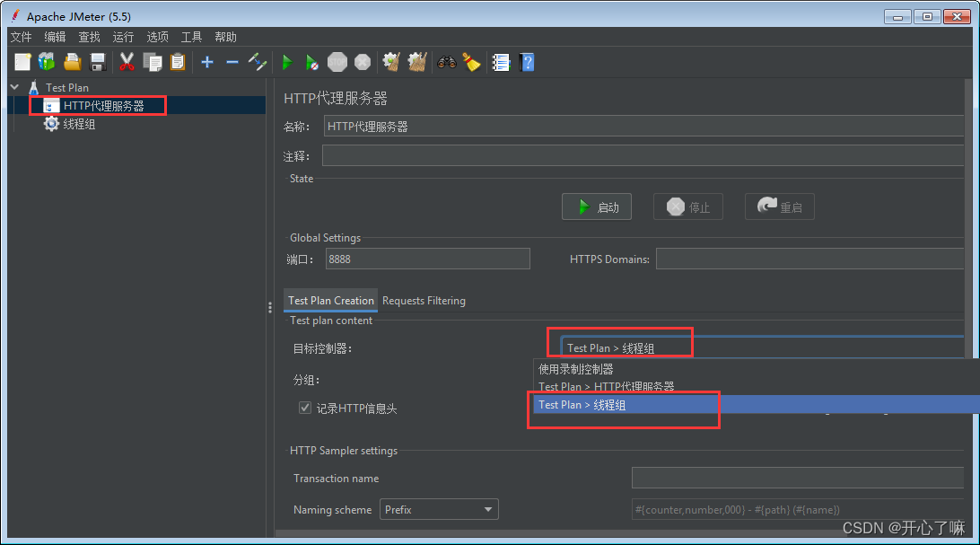Choose Test Plan > 线程组 highlighted option

click(757, 404)
